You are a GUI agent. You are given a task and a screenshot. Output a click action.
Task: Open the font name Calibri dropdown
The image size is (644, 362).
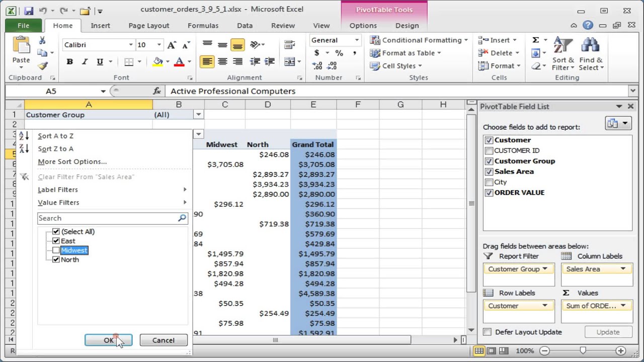131,45
